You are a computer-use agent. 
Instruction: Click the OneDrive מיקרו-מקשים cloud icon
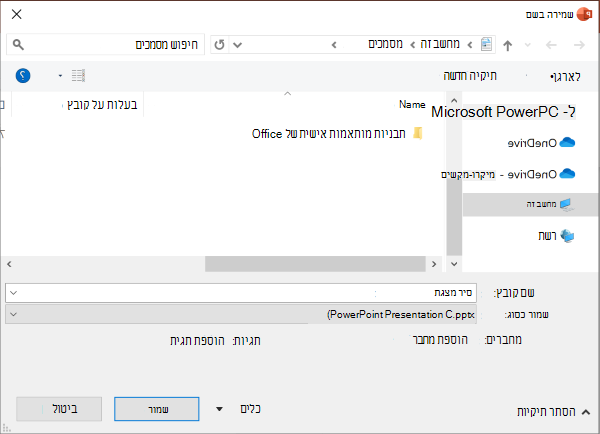pyautogui.click(x=567, y=174)
